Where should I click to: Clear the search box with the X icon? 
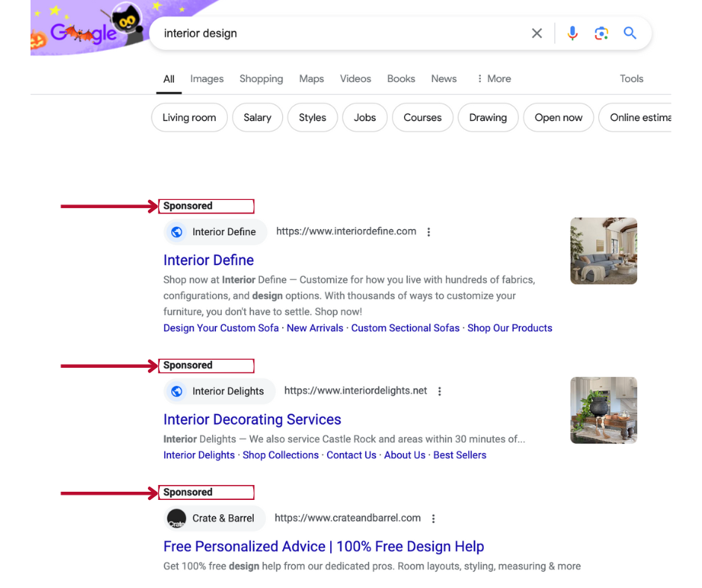[537, 33]
